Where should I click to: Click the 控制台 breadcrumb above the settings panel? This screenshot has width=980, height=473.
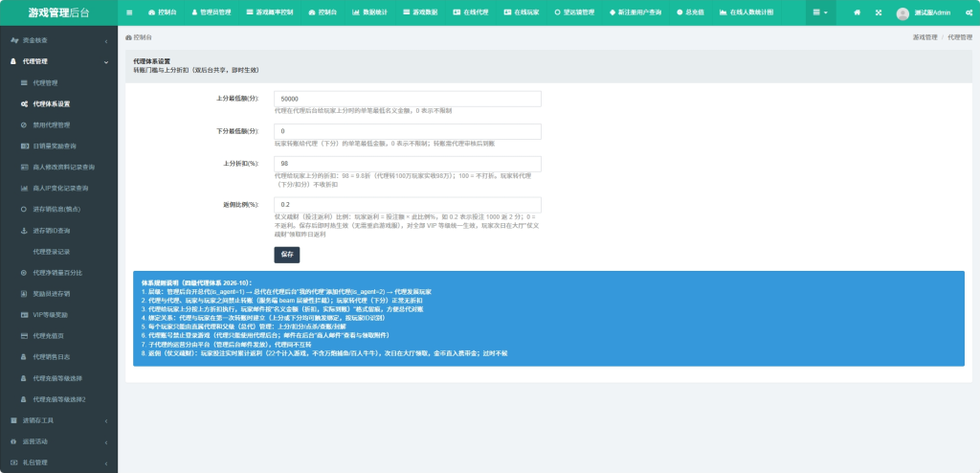[x=139, y=37]
